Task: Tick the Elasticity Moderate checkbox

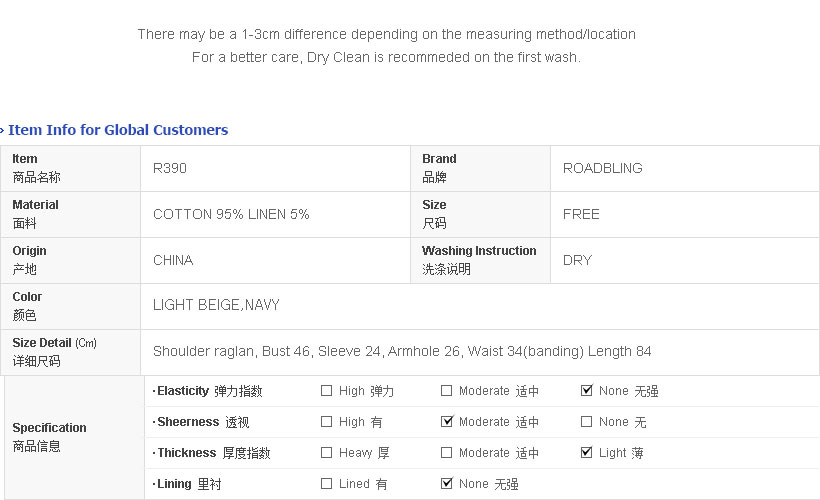Action: click(446, 391)
